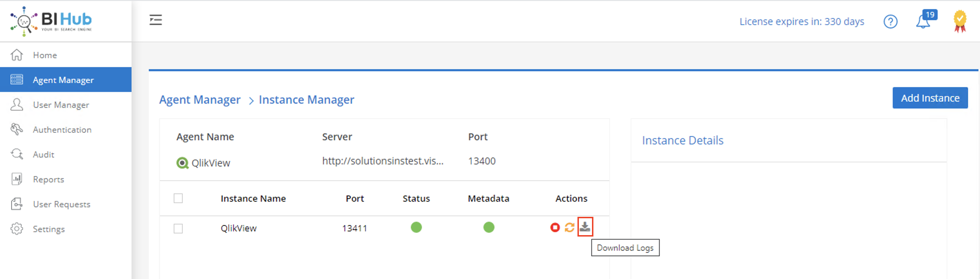The height and width of the screenshot is (279, 980).
Task: Stop the QlikView instance with red icon
Action: point(555,227)
